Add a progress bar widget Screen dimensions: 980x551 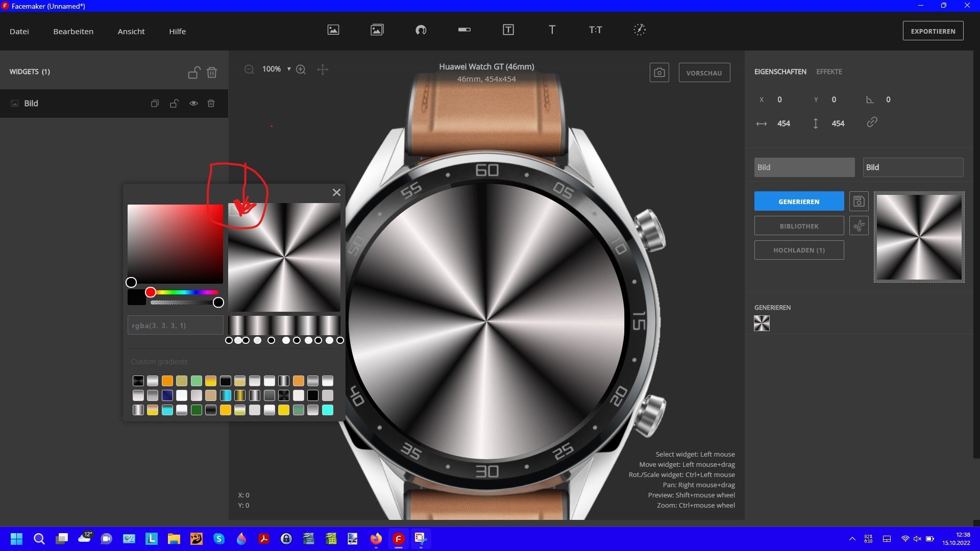point(464,30)
